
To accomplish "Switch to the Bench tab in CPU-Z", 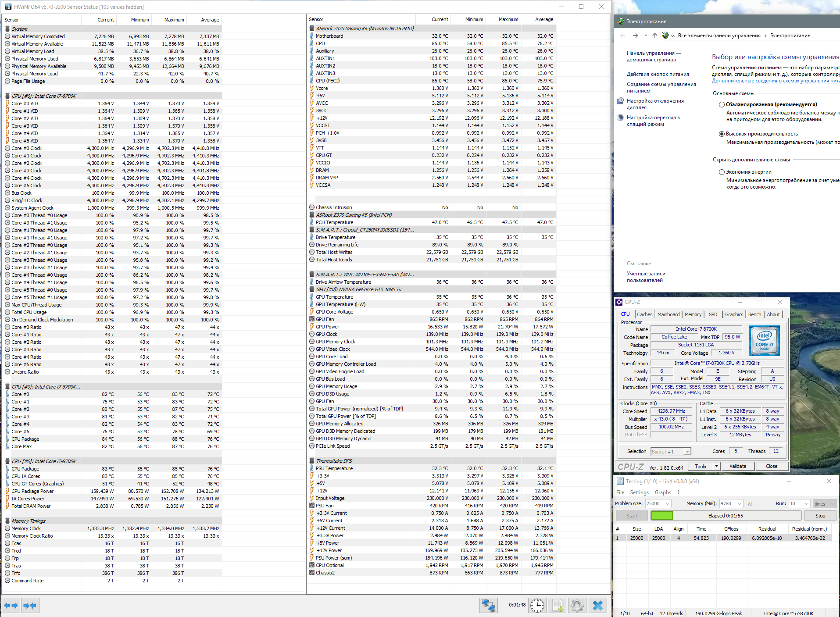I will click(x=754, y=314).
